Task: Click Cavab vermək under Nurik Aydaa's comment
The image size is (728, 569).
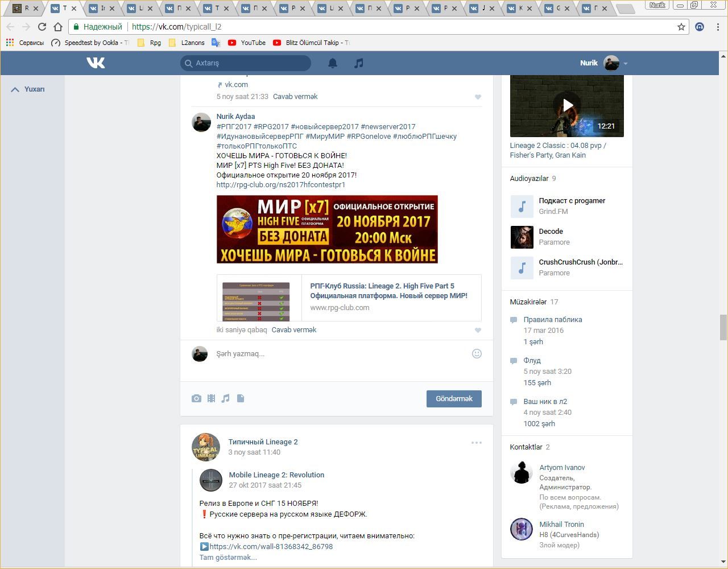Action: (x=294, y=330)
